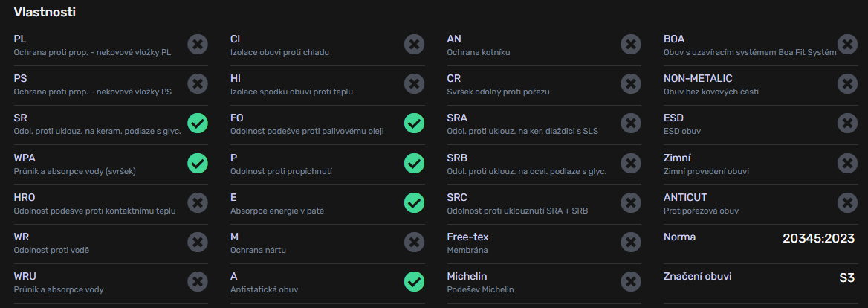Screen dimensions: 868x308
Task: Click the SRC property label
Action: (457, 198)
